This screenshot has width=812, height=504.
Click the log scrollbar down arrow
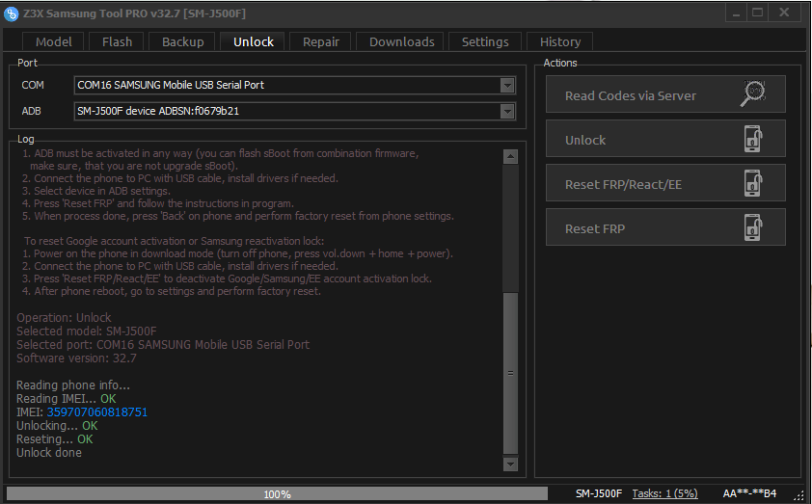(x=510, y=464)
